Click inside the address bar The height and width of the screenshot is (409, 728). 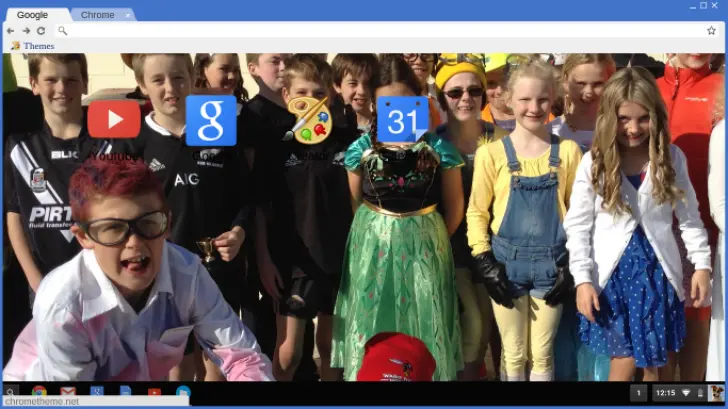point(380,30)
